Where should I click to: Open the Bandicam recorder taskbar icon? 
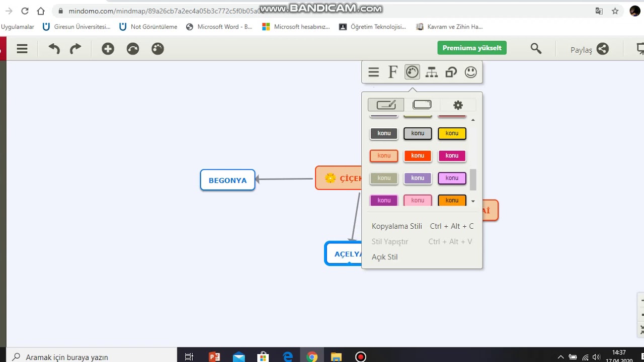tap(361, 357)
